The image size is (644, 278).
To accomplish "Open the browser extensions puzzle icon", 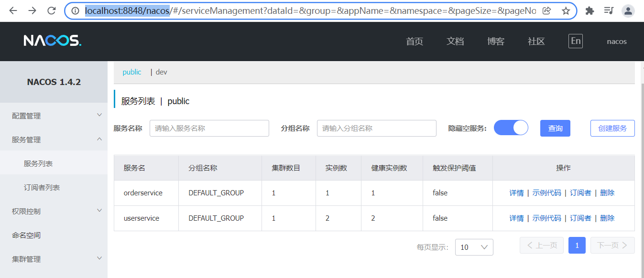I will tap(589, 10).
